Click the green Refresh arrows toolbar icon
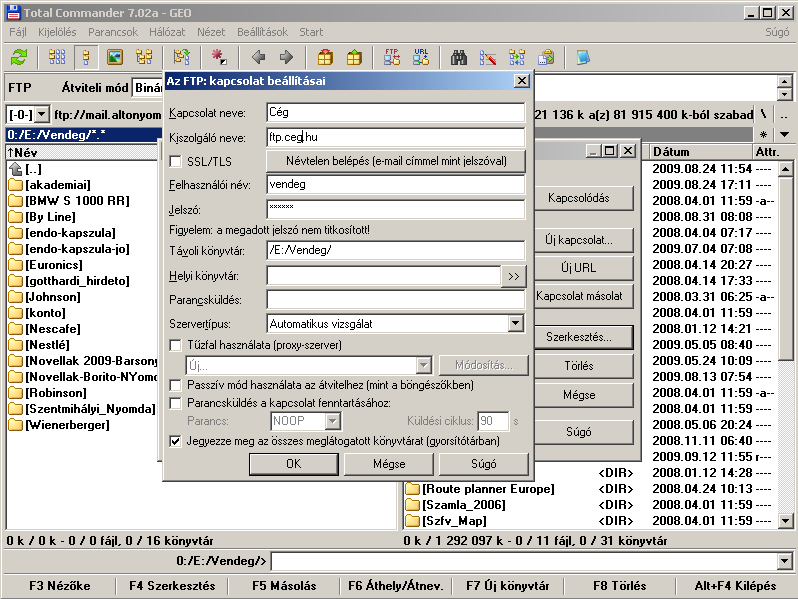This screenshot has height=599, width=798. (19, 57)
